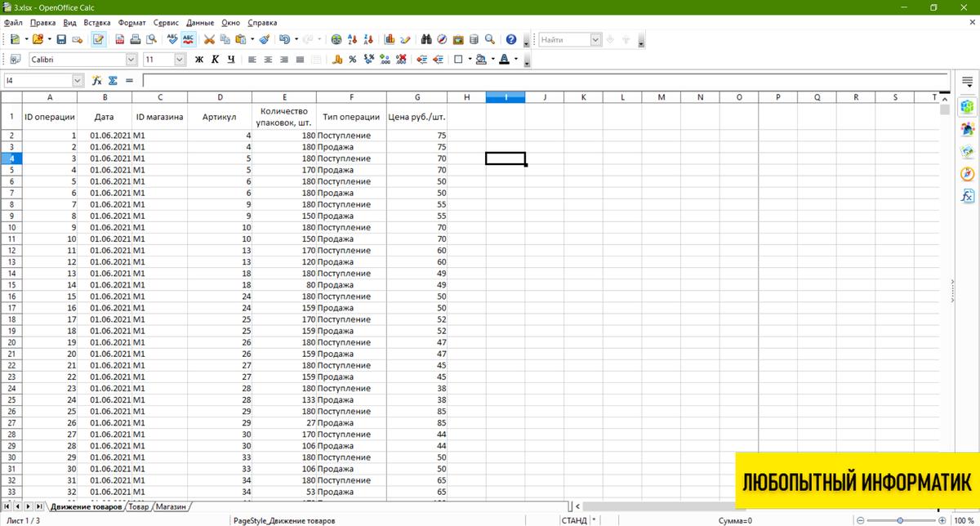Viewport: 980px width, 526px height.
Task: Open the Open-file recent documents arrow
Action: pyautogui.click(x=49, y=39)
